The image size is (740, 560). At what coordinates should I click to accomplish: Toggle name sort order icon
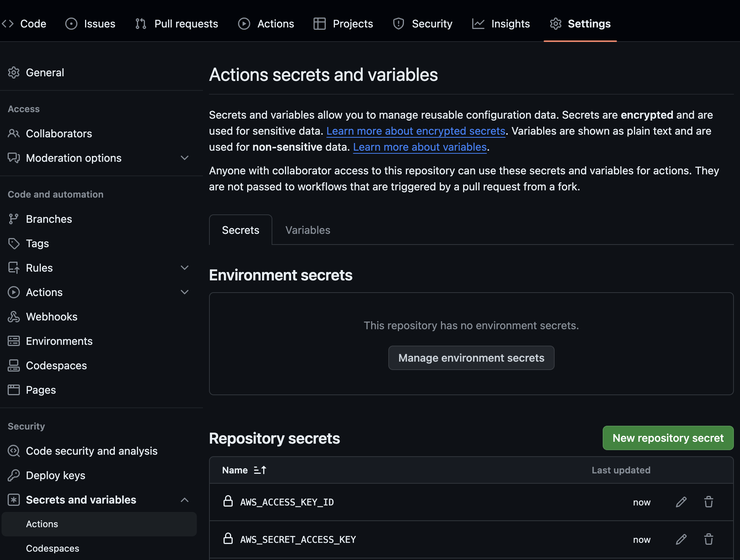(x=260, y=470)
